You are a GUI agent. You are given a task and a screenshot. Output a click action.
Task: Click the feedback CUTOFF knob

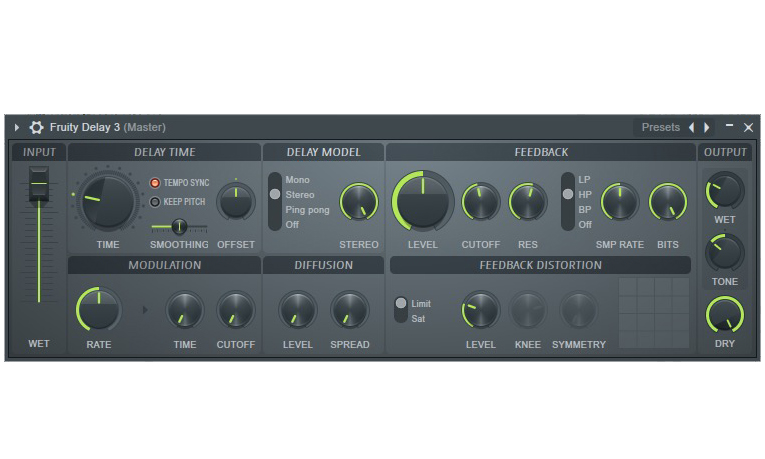click(x=481, y=202)
